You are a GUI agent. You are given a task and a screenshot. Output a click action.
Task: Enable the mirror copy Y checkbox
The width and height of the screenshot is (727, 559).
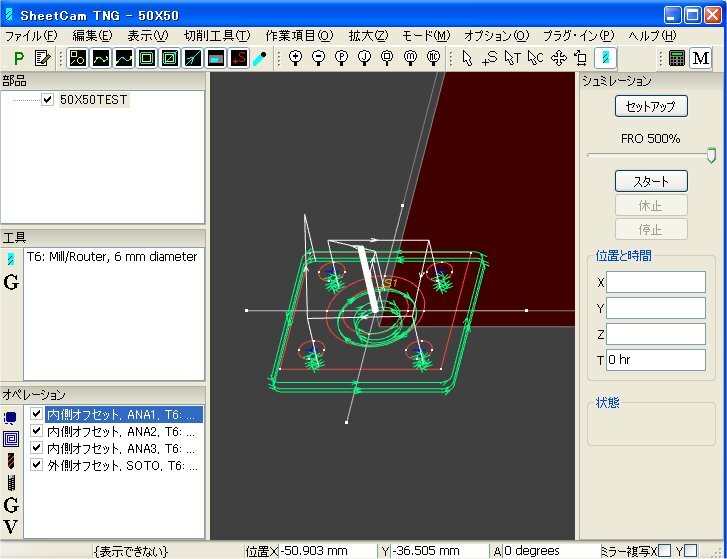click(x=691, y=551)
